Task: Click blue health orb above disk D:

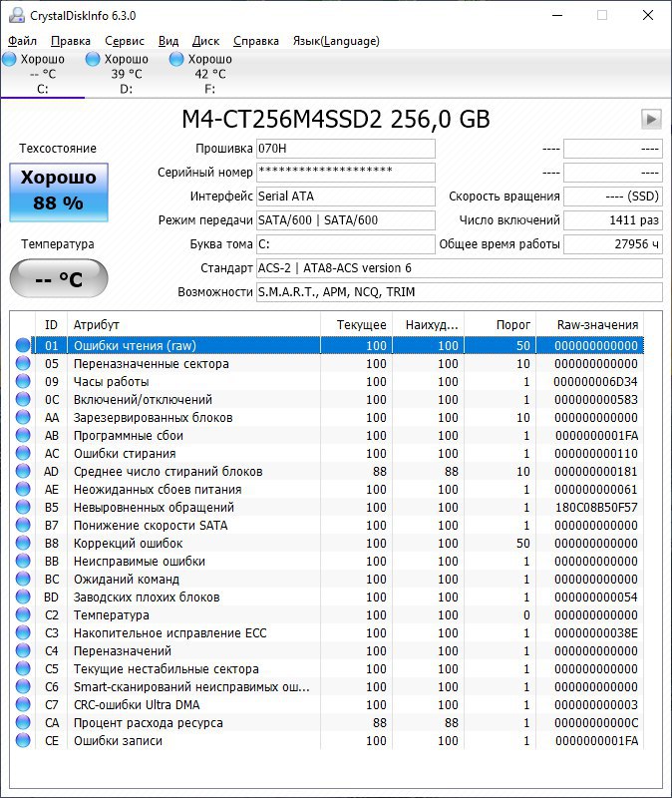Action: click(93, 59)
